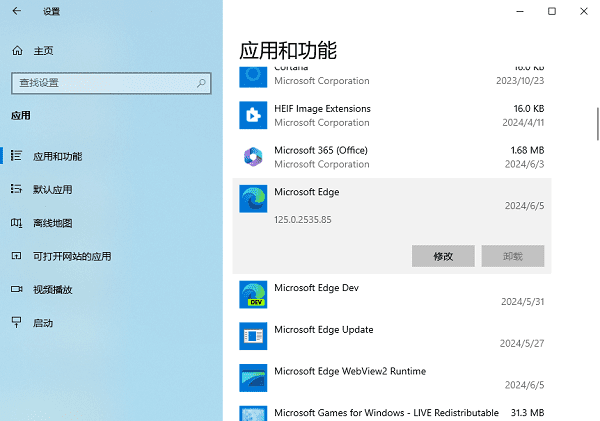600x421 pixels.
Task: Focus the 查找设置 search field
Action: [111, 83]
